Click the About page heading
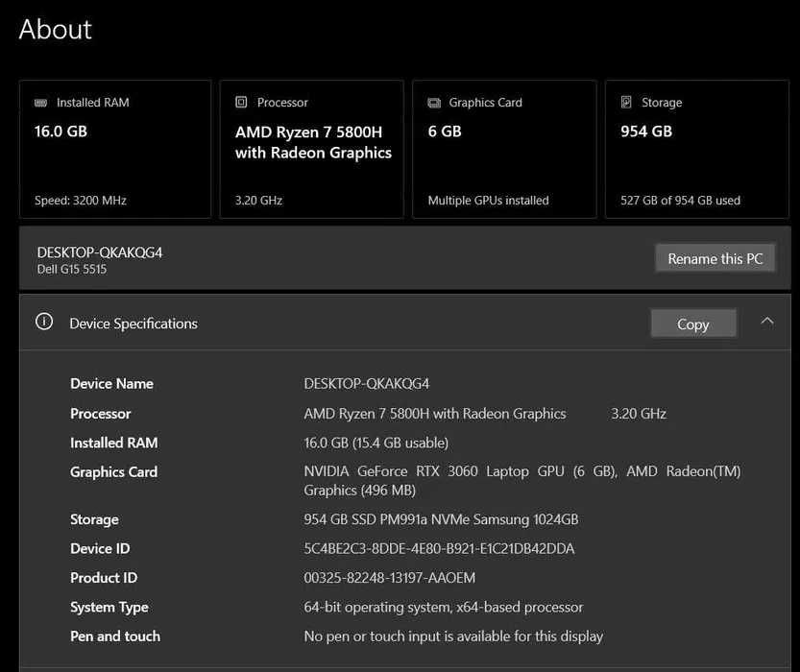 55,29
